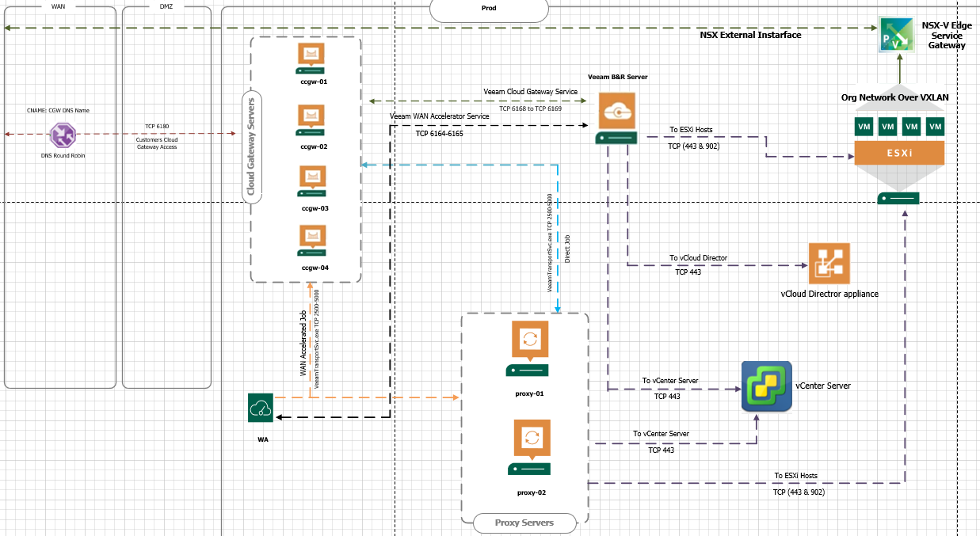Image resolution: width=980 pixels, height=536 pixels.
Task: Click the NSX-V Edge Service Gateway icon
Action: (898, 36)
